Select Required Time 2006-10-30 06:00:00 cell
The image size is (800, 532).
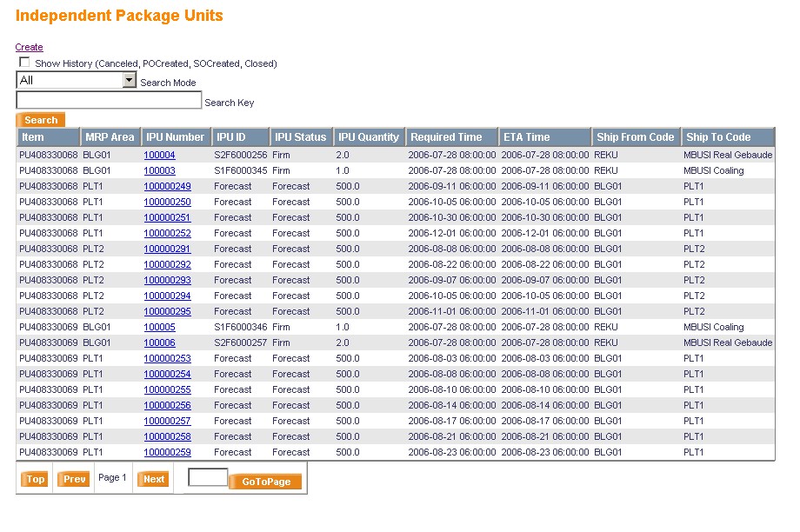coord(452,218)
